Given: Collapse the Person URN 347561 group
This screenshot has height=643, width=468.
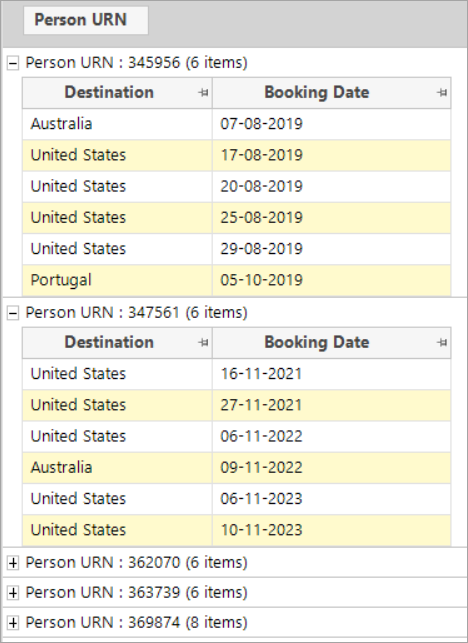Looking at the screenshot, I should [13, 313].
